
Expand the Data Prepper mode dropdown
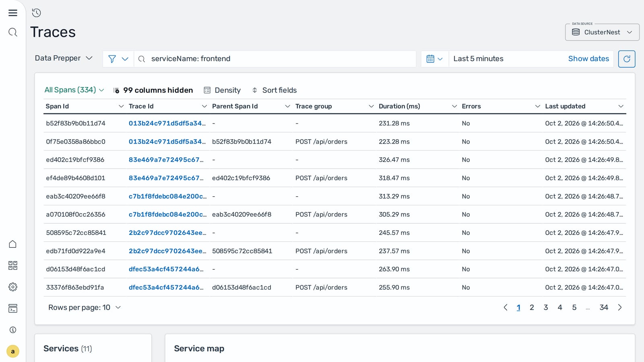pyautogui.click(x=64, y=58)
